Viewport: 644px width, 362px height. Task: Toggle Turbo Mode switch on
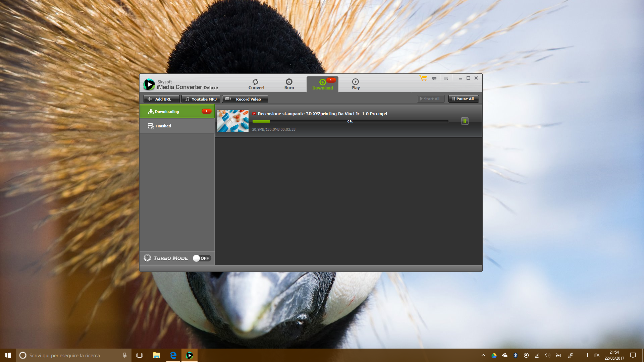(x=202, y=258)
